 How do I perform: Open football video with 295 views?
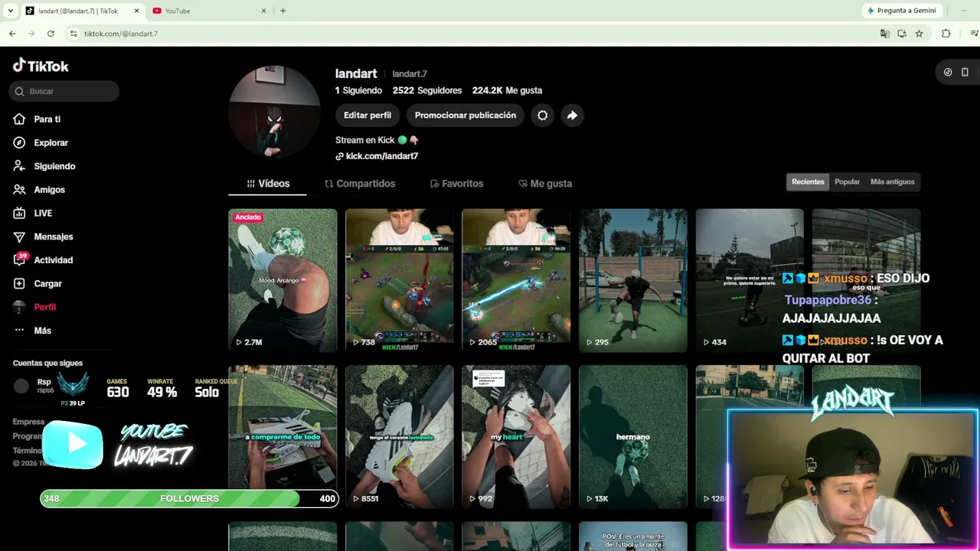(633, 280)
